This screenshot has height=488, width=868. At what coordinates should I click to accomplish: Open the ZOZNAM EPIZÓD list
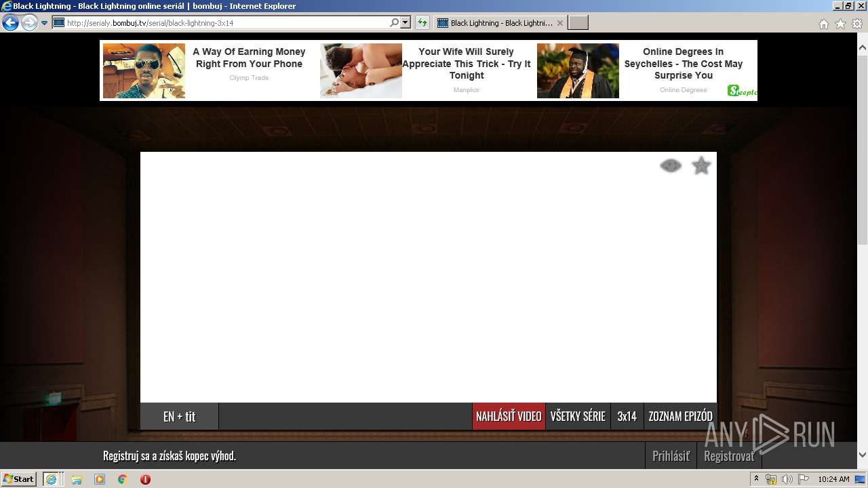pyautogui.click(x=680, y=416)
